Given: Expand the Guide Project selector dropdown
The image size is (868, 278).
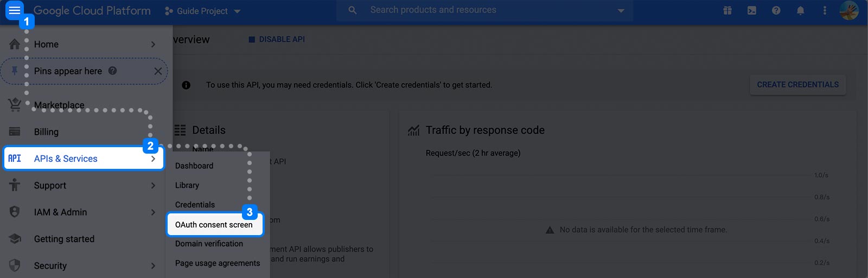Looking at the screenshot, I should pyautogui.click(x=203, y=11).
